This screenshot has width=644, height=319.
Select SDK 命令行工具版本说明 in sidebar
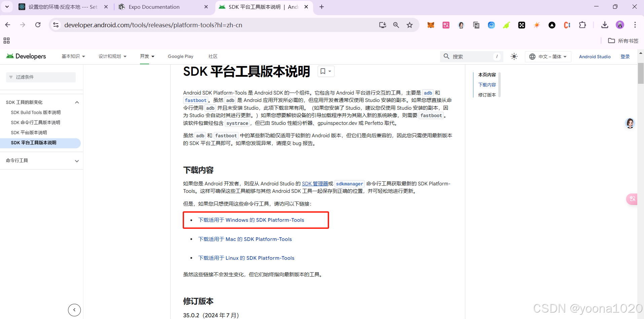[35, 122]
